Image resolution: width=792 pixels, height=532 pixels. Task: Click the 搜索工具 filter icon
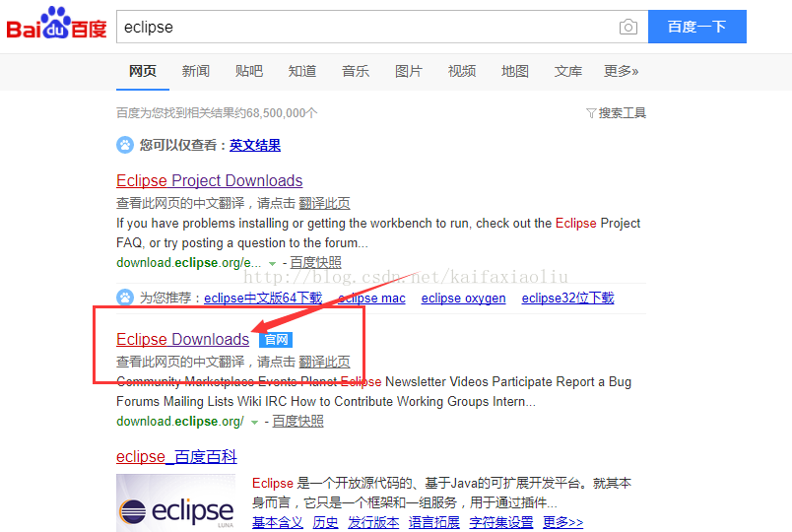(x=590, y=113)
